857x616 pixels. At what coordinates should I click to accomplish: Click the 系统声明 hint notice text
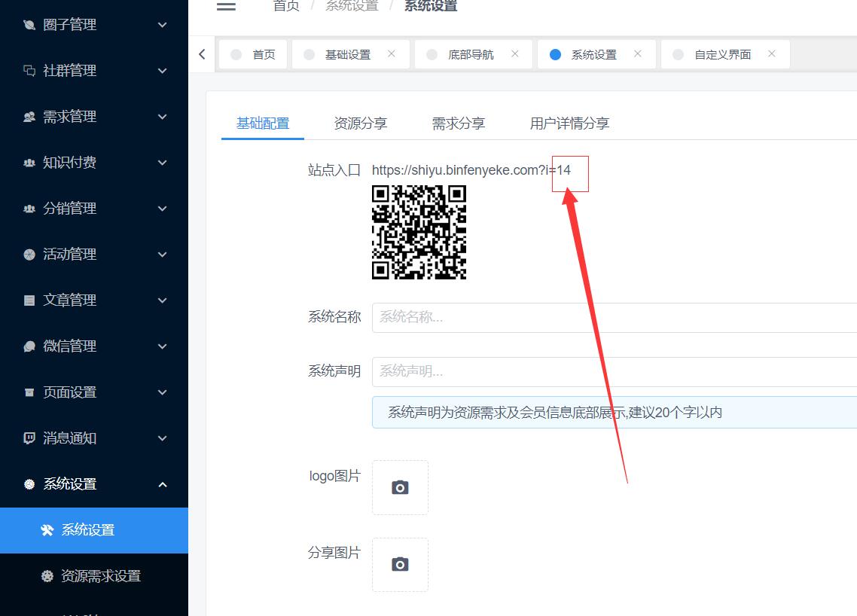pos(555,413)
